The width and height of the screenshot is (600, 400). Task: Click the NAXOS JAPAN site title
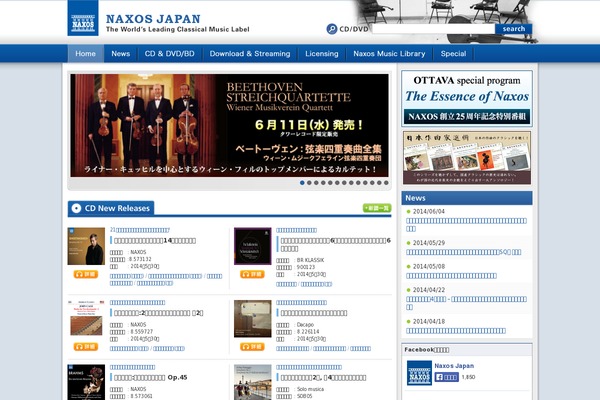click(x=153, y=19)
